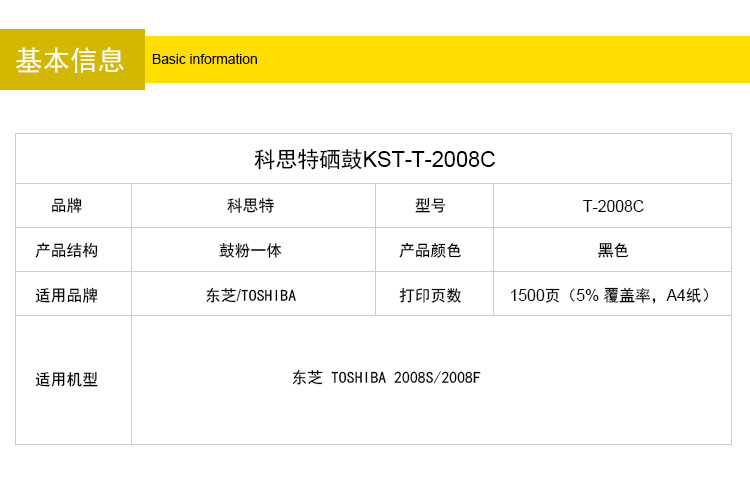
Task: Select the T-2008C model value
Action: tap(613, 206)
